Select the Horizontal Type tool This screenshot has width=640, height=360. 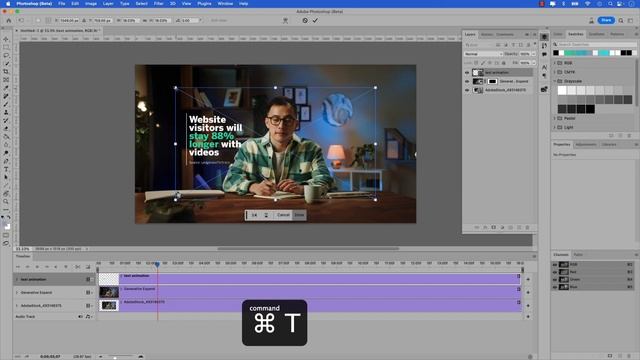tap(6, 169)
